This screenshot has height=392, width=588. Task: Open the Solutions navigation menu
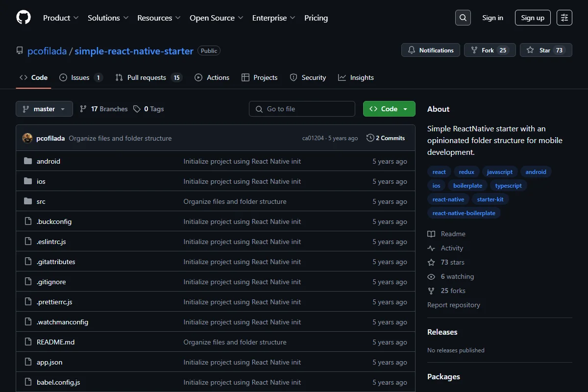point(108,18)
